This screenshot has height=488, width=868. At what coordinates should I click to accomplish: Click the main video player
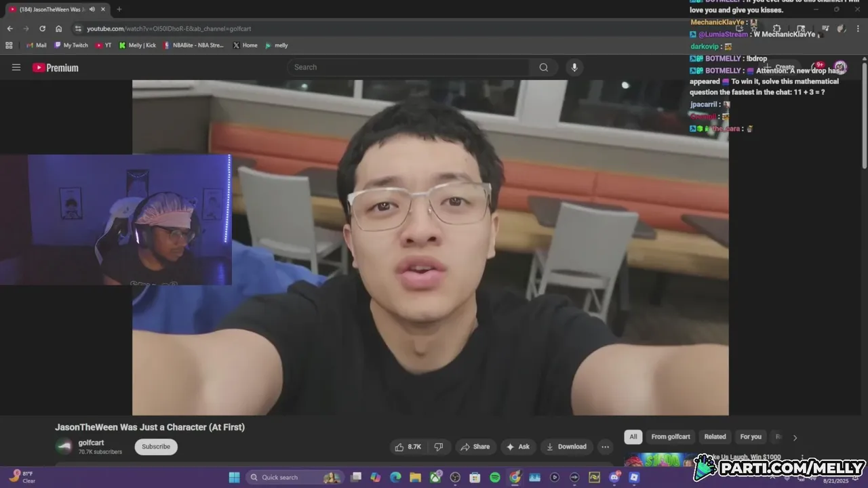click(430, 247)
